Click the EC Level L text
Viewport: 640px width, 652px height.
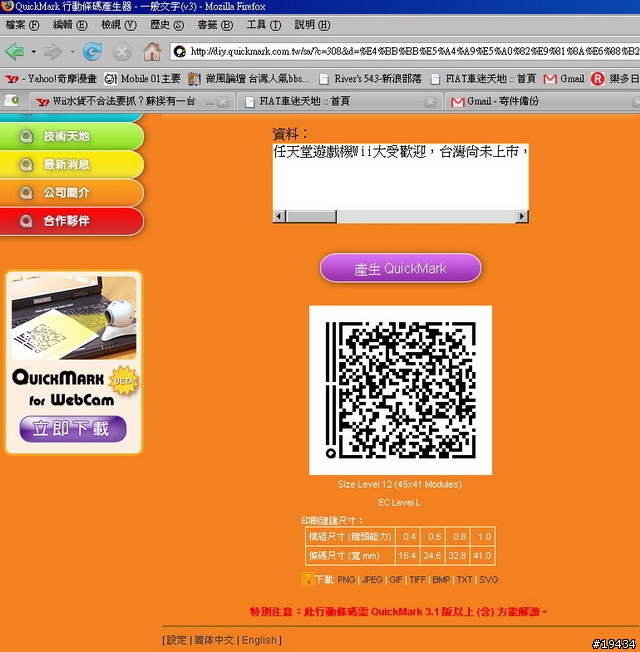[x=399, y=503]
